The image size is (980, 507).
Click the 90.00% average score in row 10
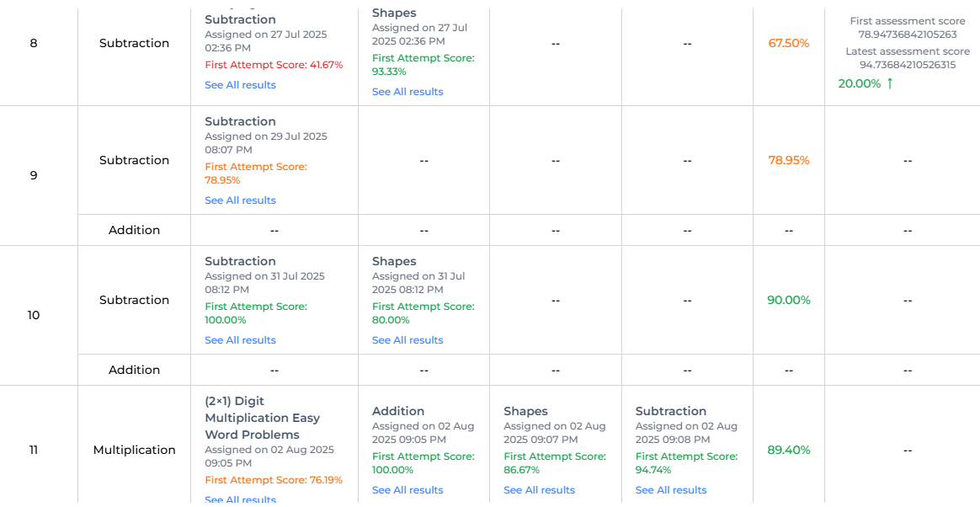[x=788, y=300]
